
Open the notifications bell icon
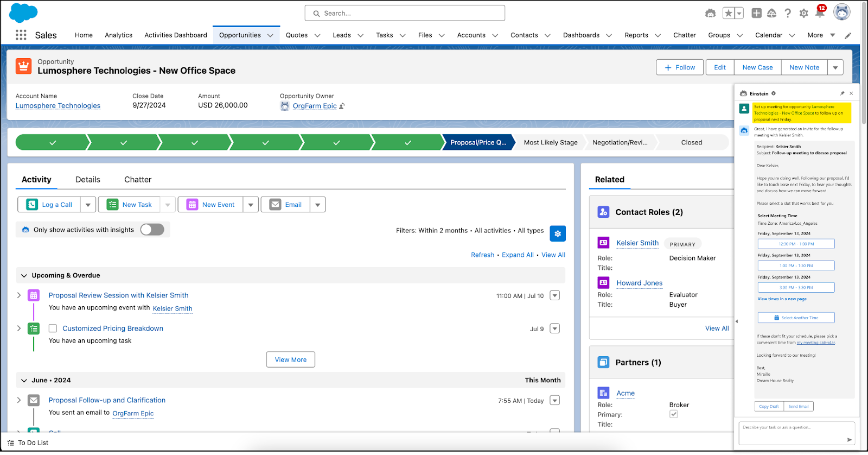coord(820,13)
